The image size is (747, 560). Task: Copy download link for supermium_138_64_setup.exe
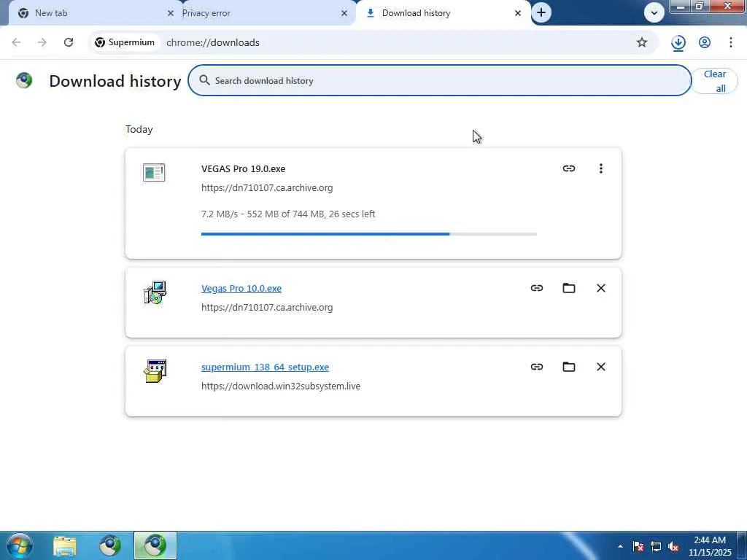point(537,367)
